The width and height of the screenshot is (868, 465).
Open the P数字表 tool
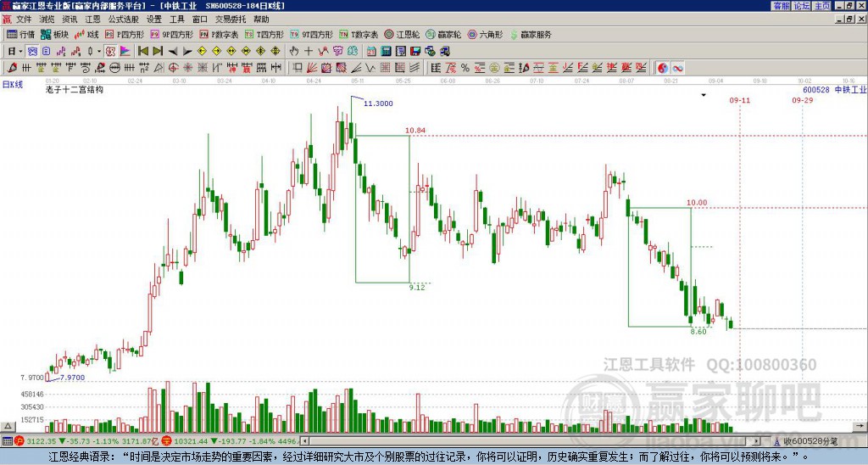coord(220,34)
